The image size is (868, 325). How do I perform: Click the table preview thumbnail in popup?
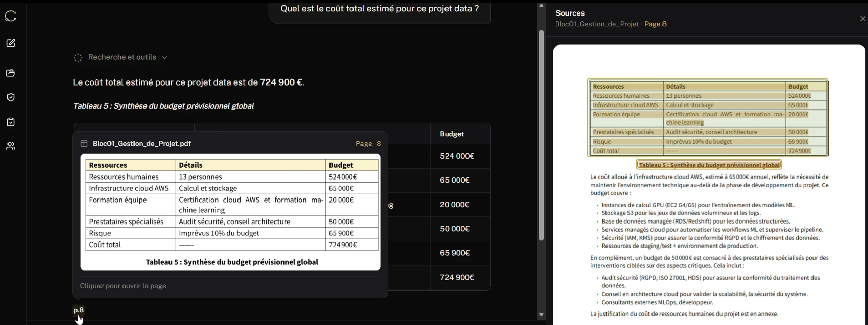230,212
